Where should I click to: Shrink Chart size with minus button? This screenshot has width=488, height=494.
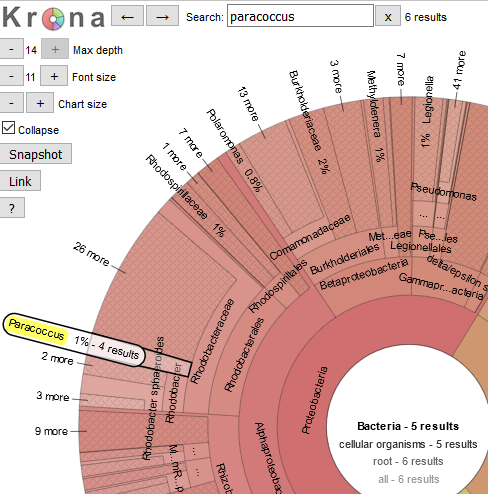click(11, 103)
